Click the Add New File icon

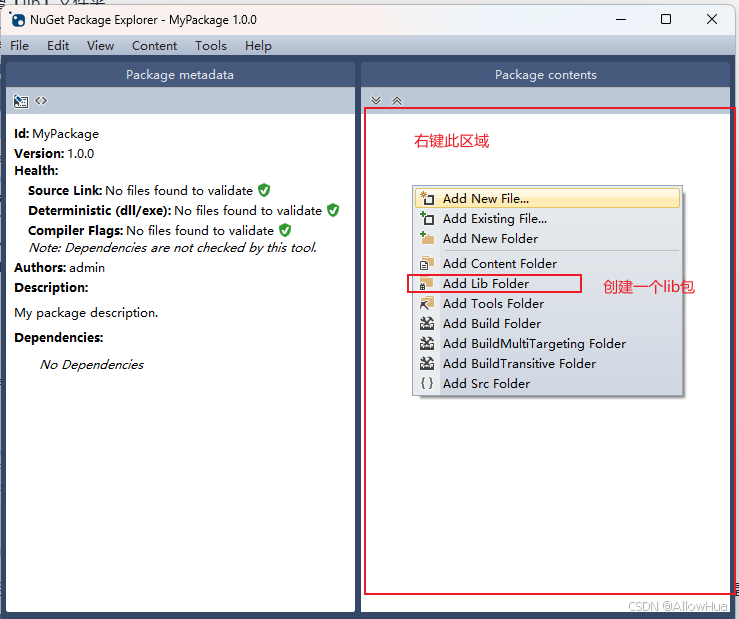coord(427,198)
